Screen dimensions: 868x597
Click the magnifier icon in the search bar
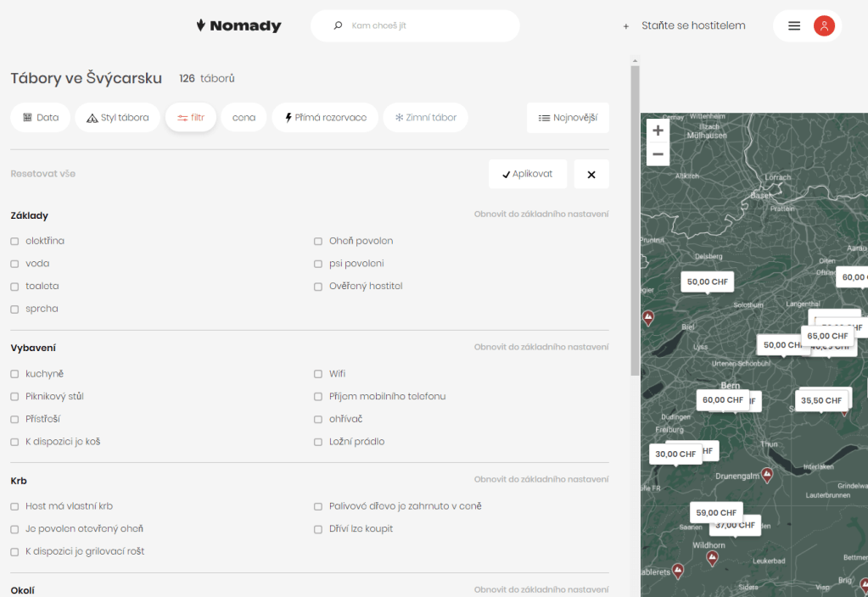339,25
